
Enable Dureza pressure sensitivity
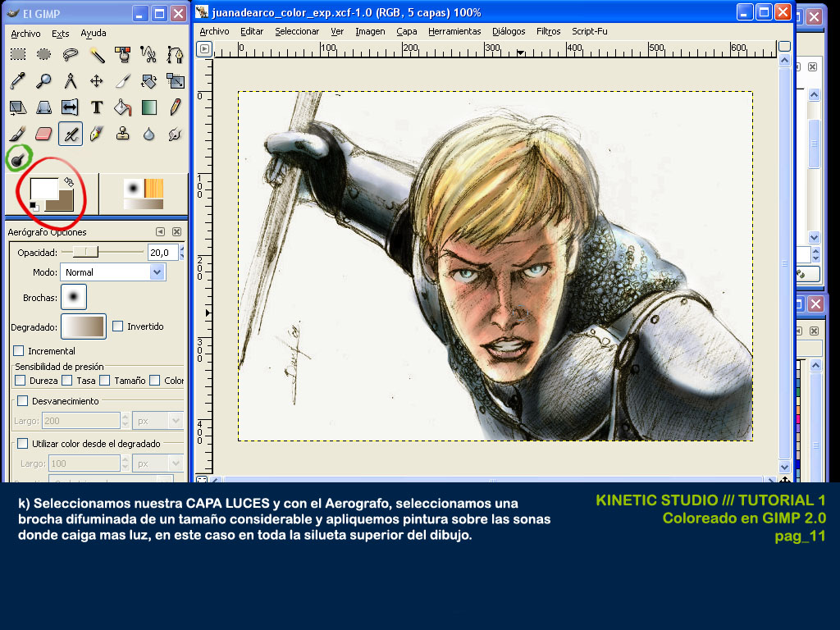[21, 381]
